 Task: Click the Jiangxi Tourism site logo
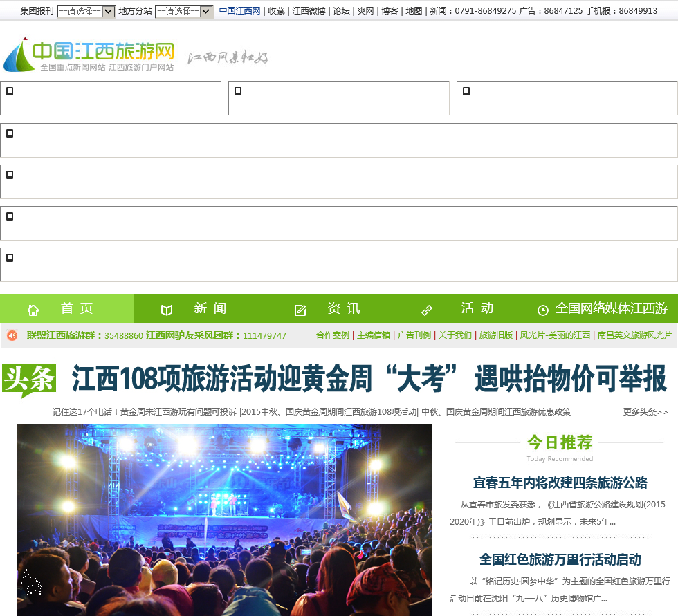click(x=89, y=55)
